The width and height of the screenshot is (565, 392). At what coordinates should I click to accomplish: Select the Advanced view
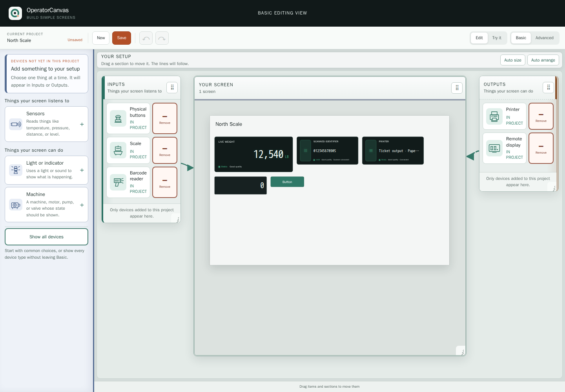[545, 38]
